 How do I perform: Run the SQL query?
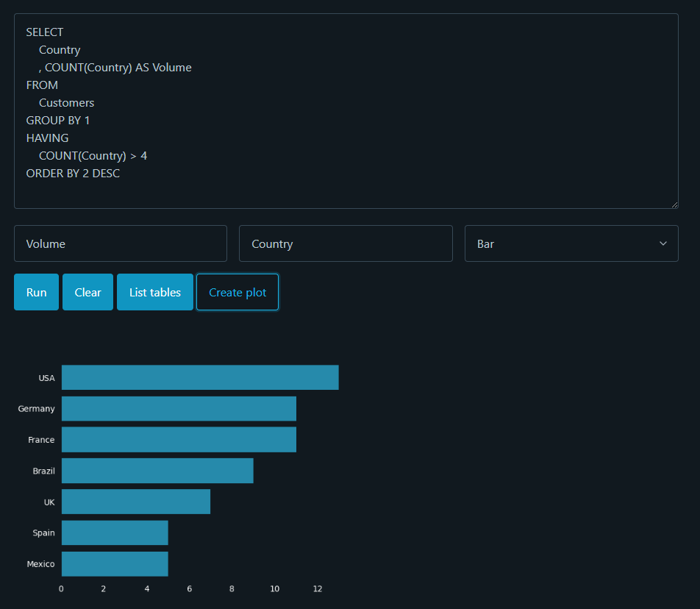coord(36,292)
